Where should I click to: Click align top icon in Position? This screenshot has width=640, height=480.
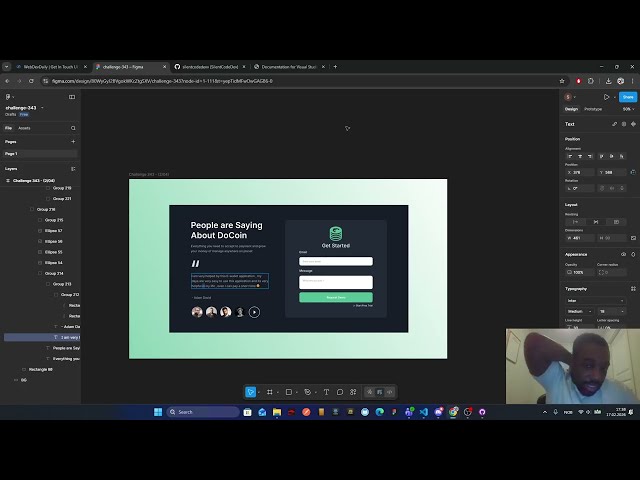pyautogui.click(x=601, y=156)
